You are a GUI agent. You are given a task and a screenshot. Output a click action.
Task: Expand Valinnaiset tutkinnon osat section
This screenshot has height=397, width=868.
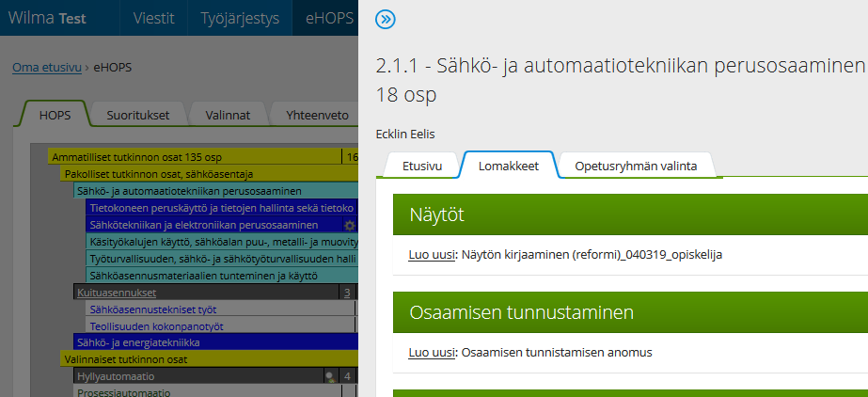pos(126,359)
